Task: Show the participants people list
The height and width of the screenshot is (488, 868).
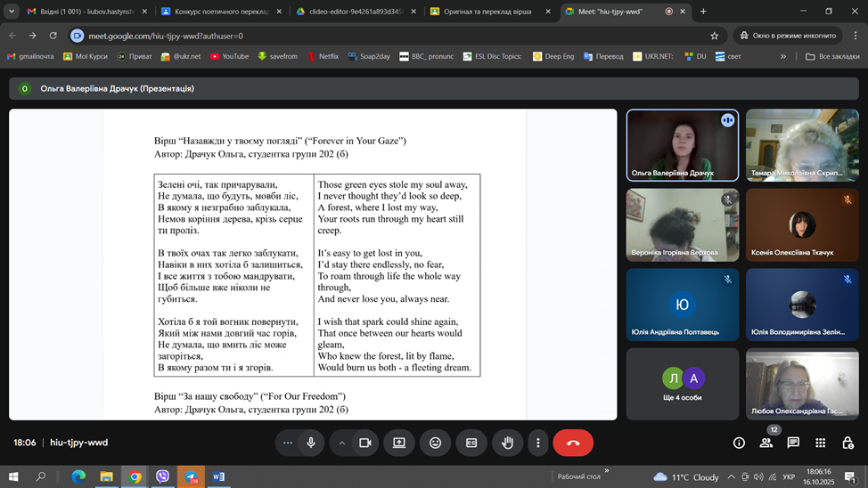Action: (x=766, y=443)
